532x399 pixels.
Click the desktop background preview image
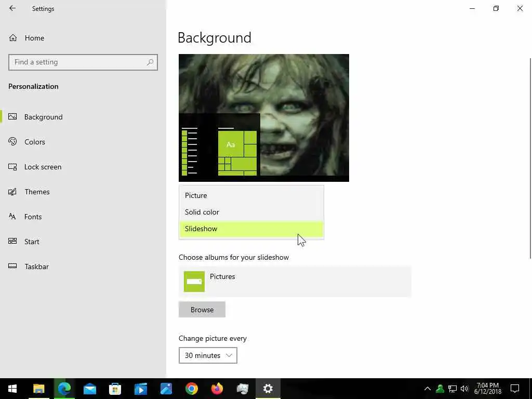pos(263,118)
